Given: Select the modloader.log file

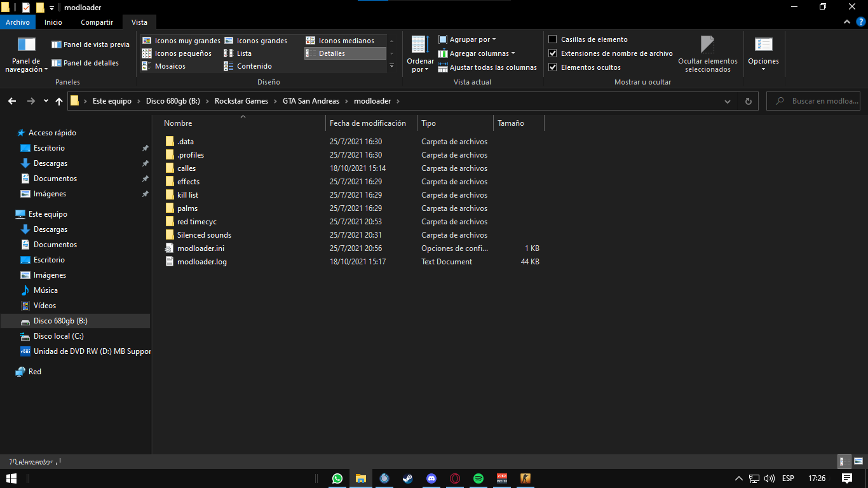Looking at the screenshot, I should click(x=202, y=262).
